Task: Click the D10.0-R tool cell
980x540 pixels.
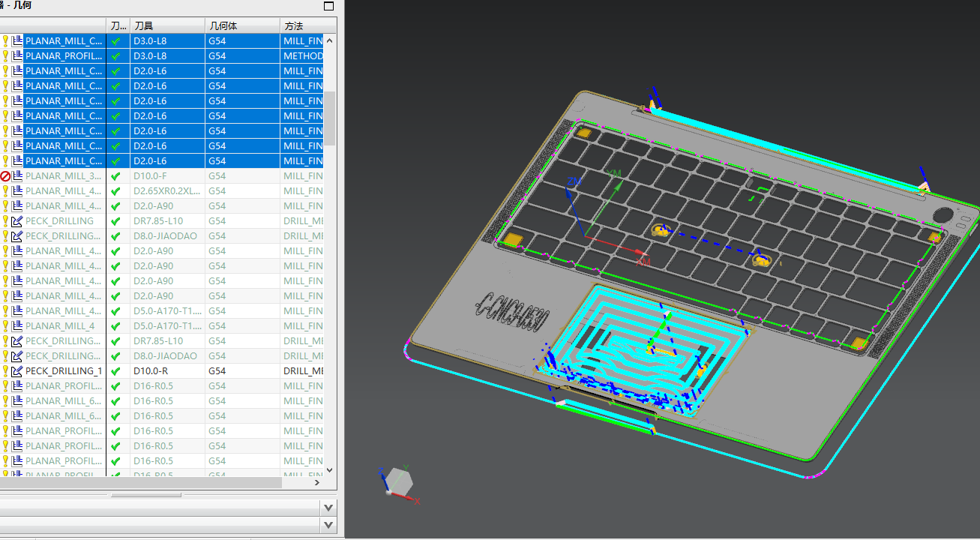Action: (168, 371)
